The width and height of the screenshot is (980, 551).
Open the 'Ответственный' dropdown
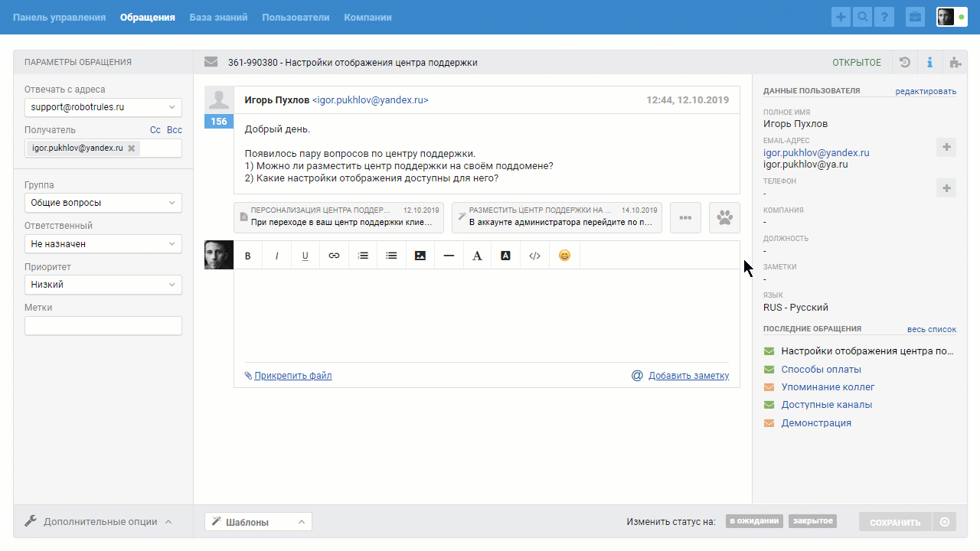click(103, 244)
